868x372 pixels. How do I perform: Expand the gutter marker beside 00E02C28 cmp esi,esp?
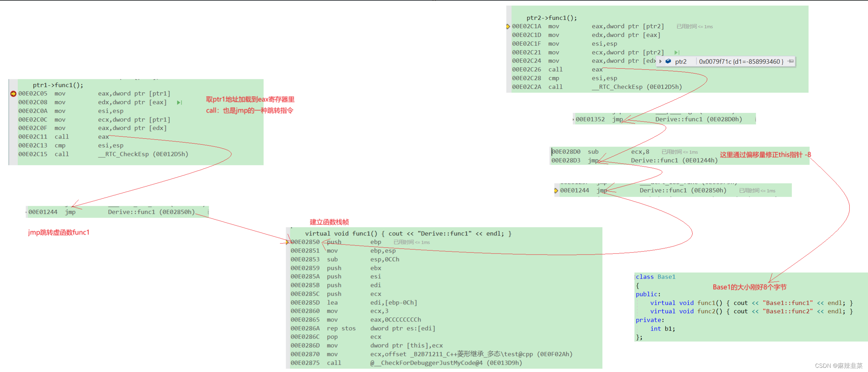tap(508, 78)
